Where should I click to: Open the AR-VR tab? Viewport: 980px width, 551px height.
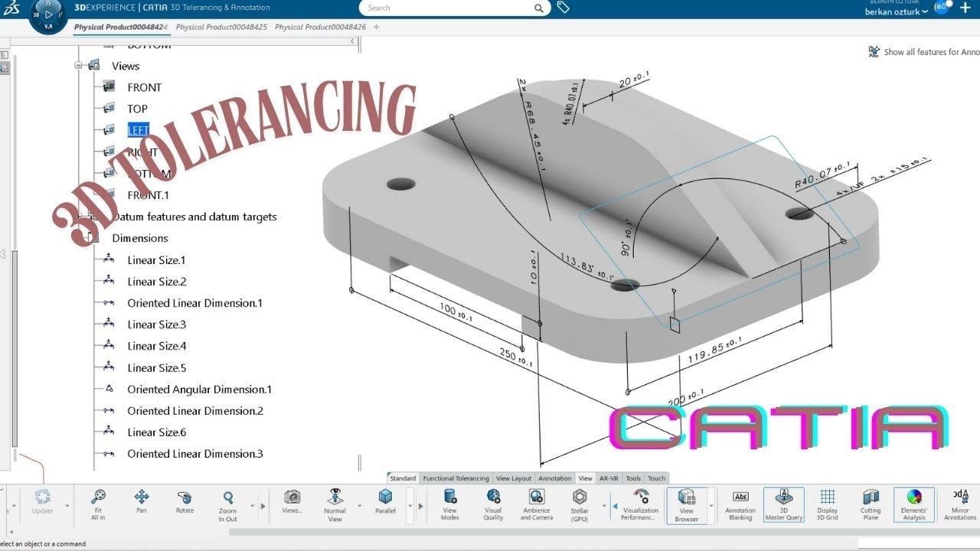pos(609,478)
